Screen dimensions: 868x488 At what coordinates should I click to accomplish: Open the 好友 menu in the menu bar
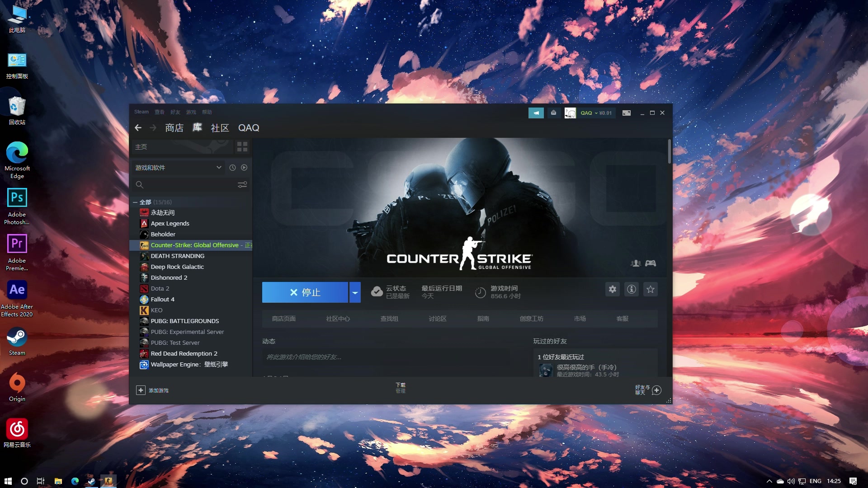(175, 112)
